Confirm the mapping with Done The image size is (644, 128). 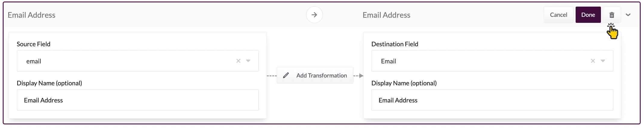coord(588,15)
